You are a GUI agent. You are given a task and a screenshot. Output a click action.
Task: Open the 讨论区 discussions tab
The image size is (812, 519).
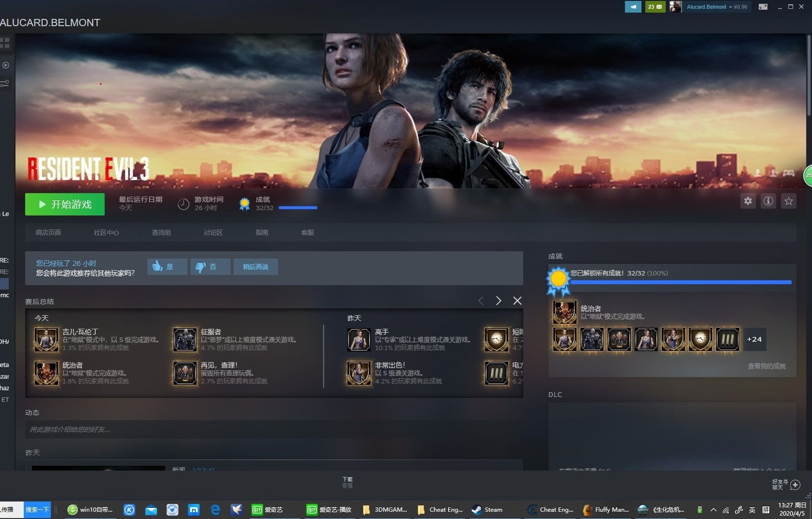click(213, 232)
